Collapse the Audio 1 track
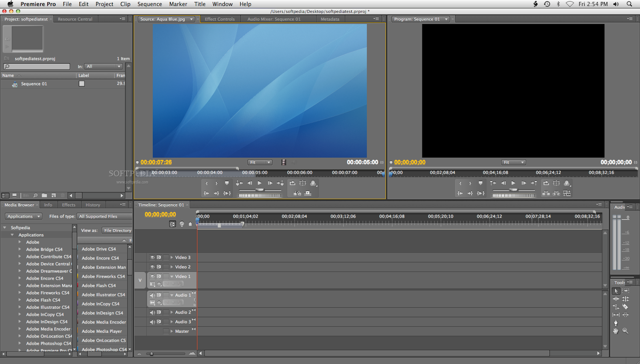640x364 pixels. [172, 295]
